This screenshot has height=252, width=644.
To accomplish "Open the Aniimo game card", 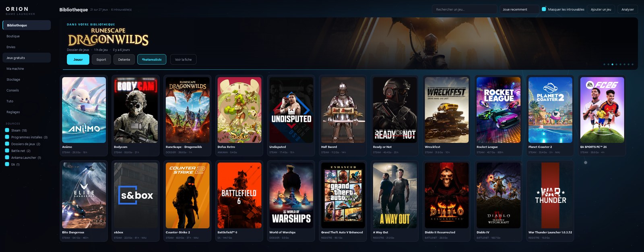I will pos(84,116).
